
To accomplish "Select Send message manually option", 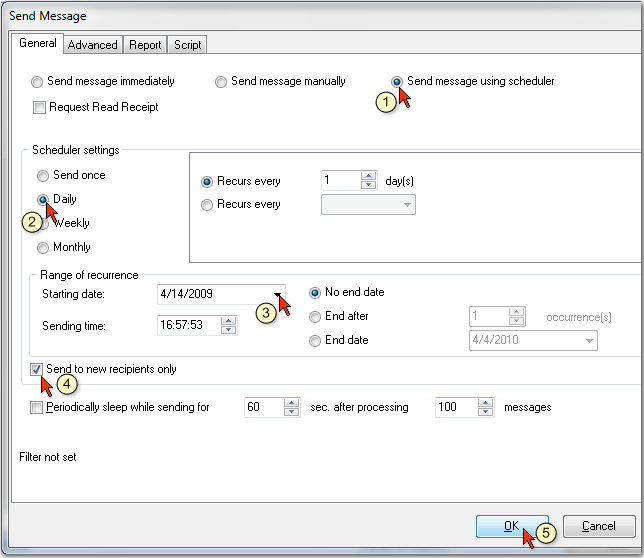I will 221,82.
